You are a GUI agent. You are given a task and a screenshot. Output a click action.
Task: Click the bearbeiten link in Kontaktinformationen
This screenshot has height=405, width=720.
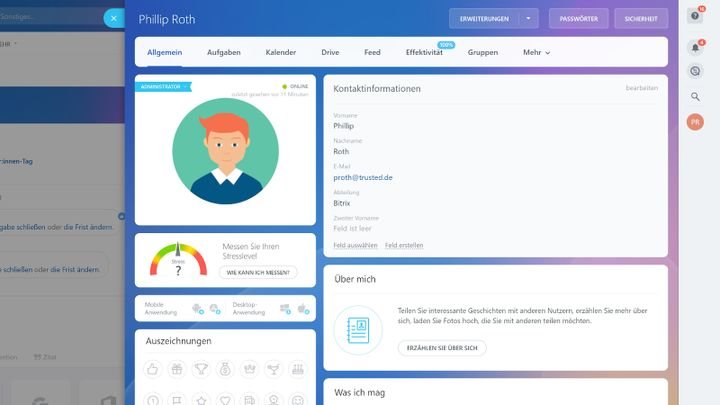[641, 88]
